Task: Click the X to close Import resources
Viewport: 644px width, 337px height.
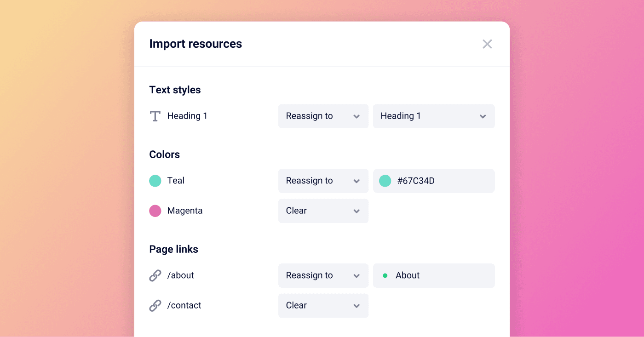Action: click(x=487, y=44)
